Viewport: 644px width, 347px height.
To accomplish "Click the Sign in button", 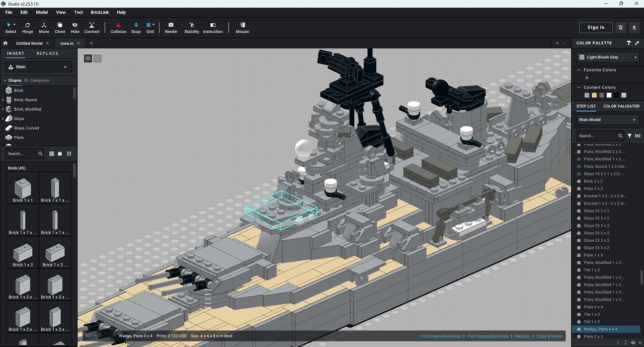I will pos(596,28).
